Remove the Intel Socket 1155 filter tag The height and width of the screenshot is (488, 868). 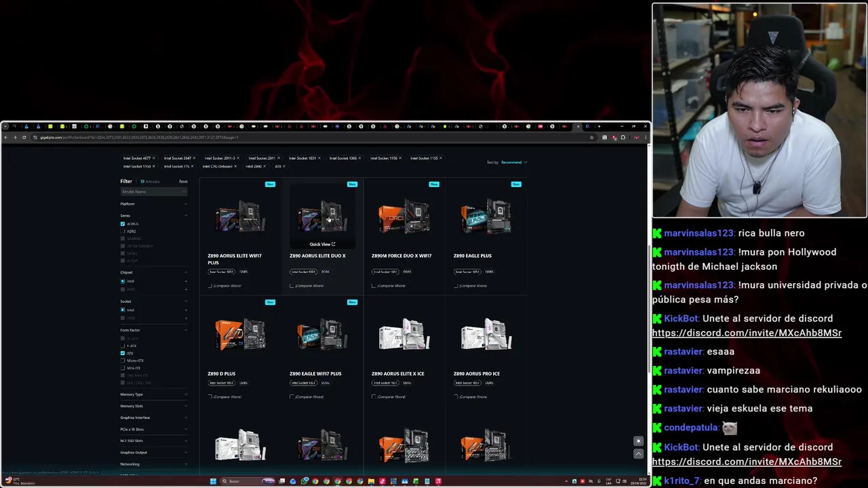pyautogui.click(x=441, y=158)
